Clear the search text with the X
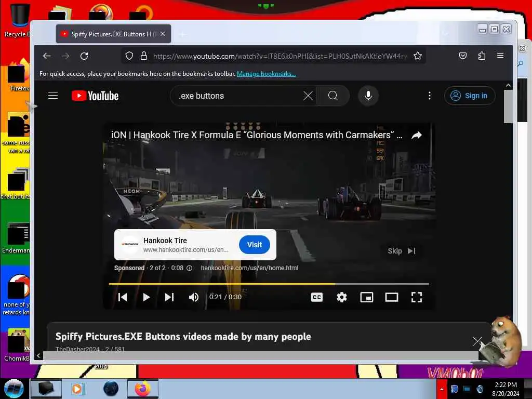 [308, 96]
